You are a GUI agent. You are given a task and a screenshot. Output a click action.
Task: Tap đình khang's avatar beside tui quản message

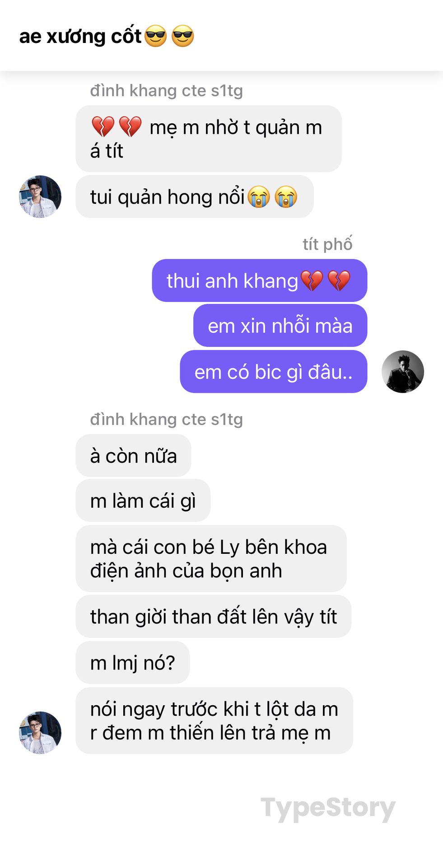[40, 197]
